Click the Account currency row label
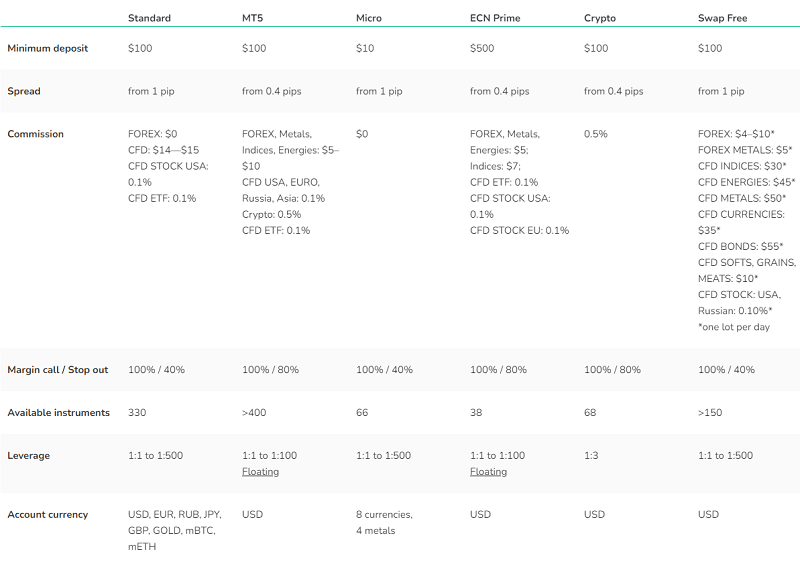 click(x=47, y=514)
